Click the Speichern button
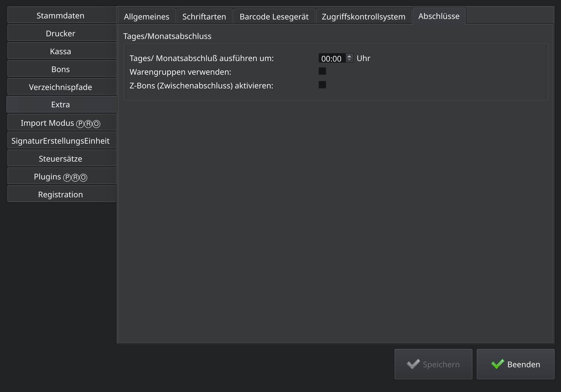Image resolution: width=561 pixels, height=392 pixels. (433, 364)
